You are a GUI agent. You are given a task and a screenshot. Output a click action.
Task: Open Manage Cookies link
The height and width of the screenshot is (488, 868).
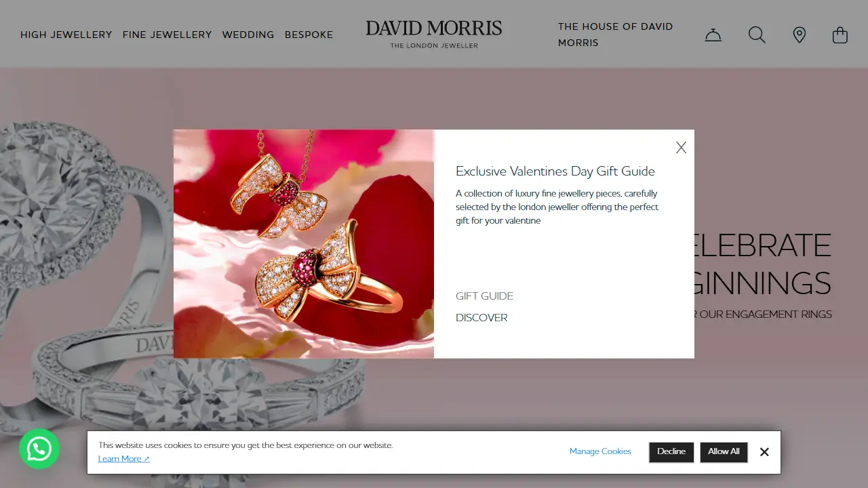tap(600, 451)
